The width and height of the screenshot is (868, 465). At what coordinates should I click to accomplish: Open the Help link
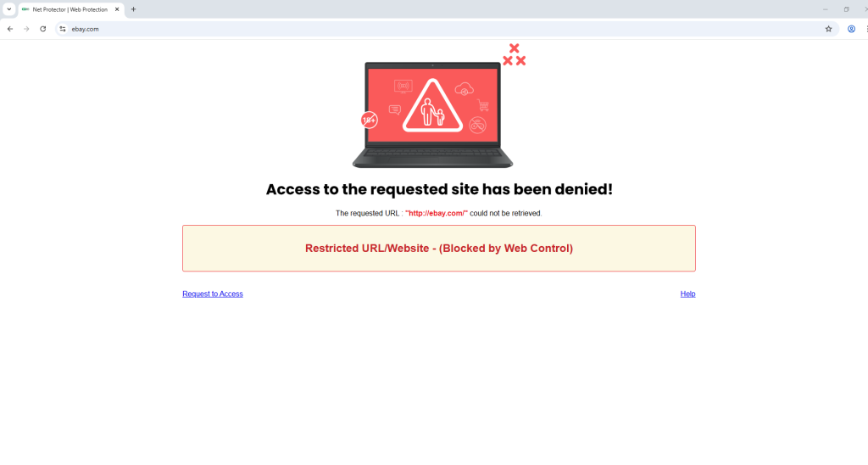[x=687, y=294]
